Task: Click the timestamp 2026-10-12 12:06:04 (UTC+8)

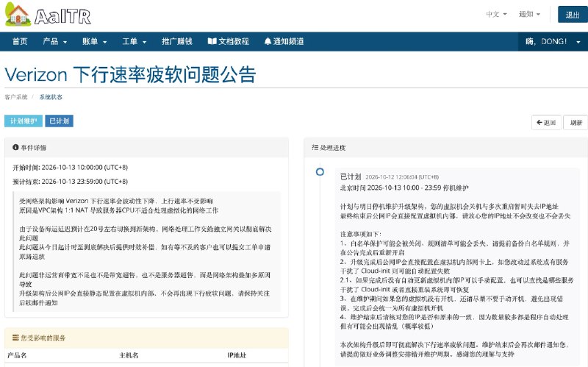Action: click(402, 177)
